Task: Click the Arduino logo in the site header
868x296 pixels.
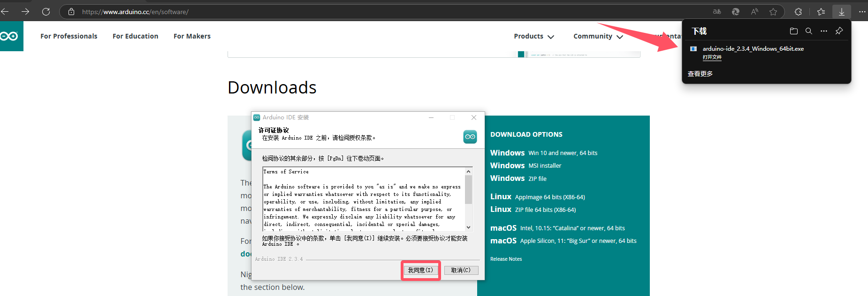Action: coord(10,36)
